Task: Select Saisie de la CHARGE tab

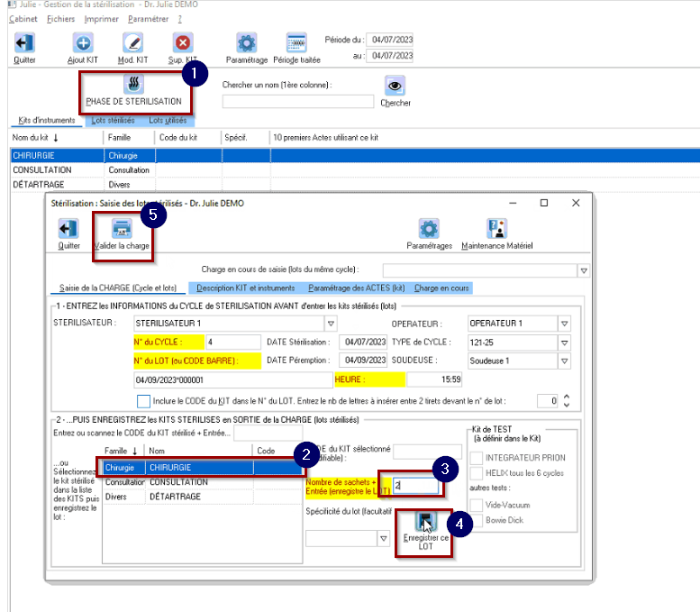Action: coord(118,288)
